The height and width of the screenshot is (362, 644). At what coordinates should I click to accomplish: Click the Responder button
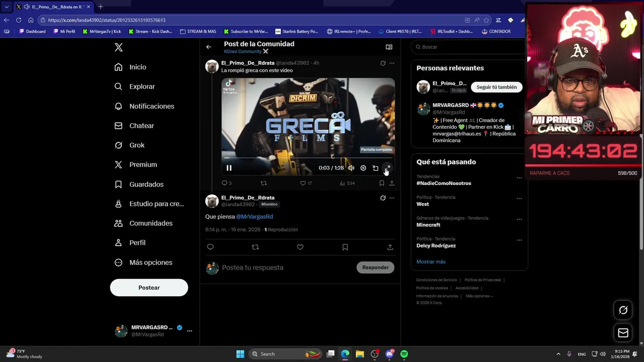pos(375,267)
